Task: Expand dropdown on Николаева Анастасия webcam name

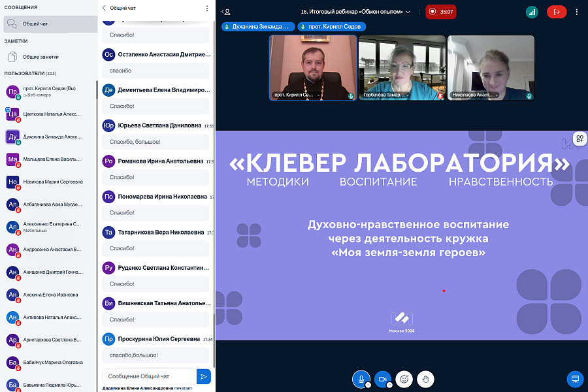Action: (x=497, y=95)
